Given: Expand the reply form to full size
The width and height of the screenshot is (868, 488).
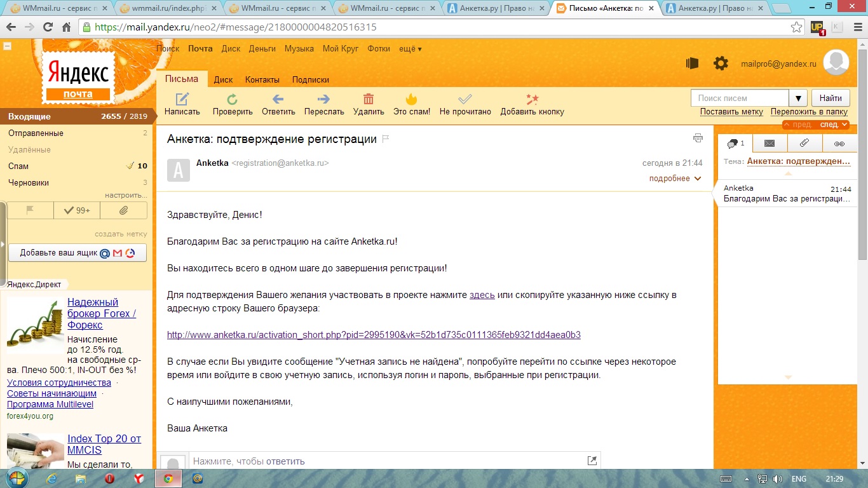Looking at the screenshot, I should (592, 461).
